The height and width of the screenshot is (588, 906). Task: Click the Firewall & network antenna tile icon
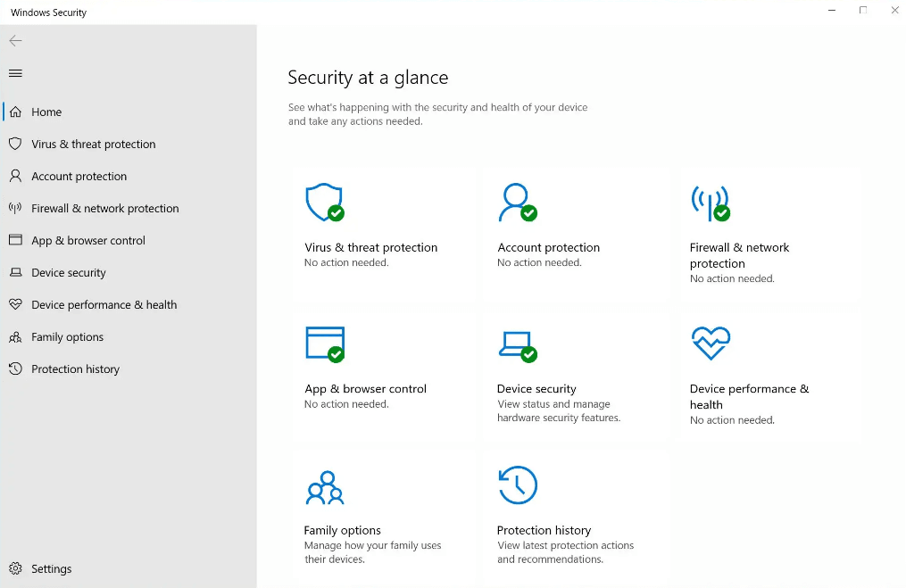coord(710,203)
